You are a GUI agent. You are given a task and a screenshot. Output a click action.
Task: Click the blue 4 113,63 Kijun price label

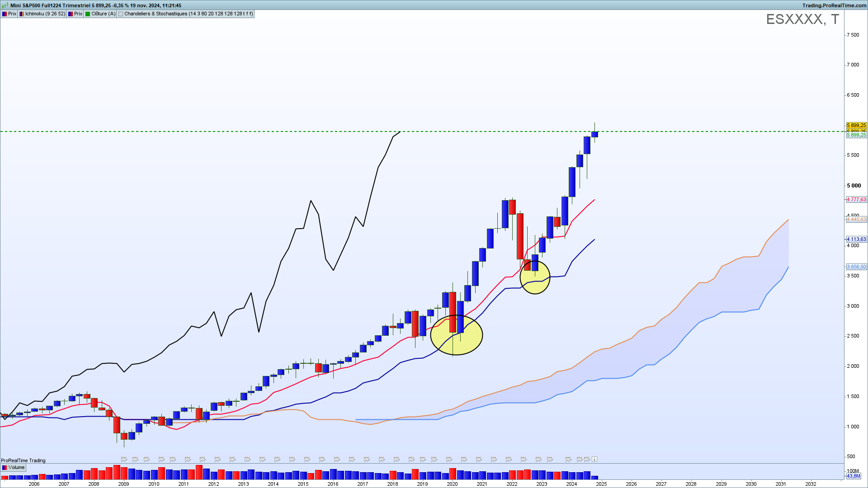pyautogui.click(x=856, y=239)
